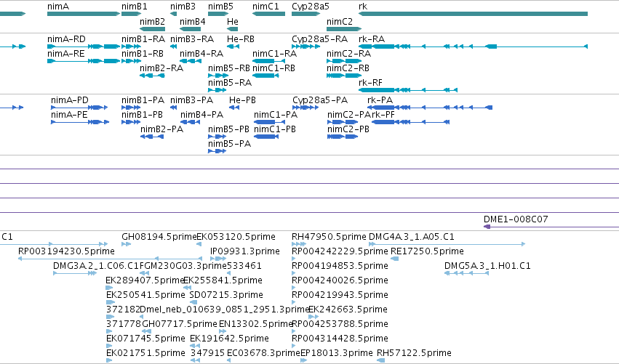Select the rk-RA transcript
The image size is (619, 364).
pyautogui.click(x=474, y=46)
